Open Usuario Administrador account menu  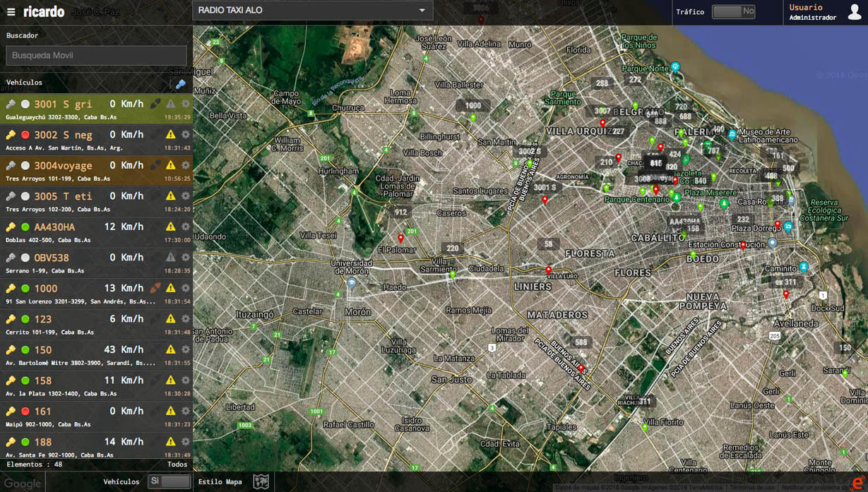tap(812, 12)
